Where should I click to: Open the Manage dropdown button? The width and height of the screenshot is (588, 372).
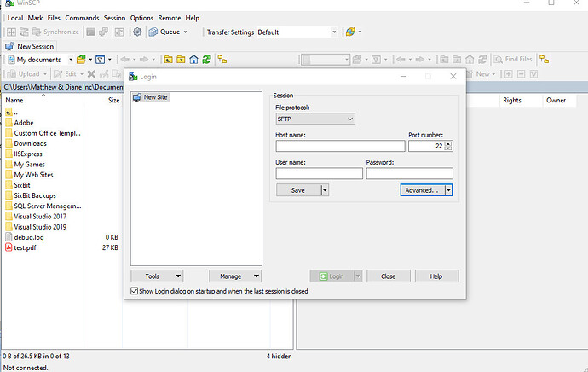(235, 276)
